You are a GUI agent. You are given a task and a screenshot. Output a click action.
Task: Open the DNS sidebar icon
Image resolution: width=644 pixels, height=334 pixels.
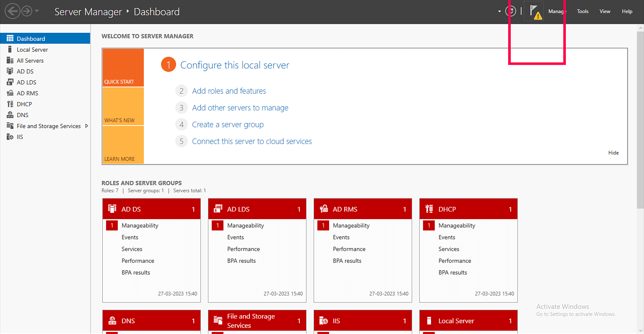(x=10, y=115)
